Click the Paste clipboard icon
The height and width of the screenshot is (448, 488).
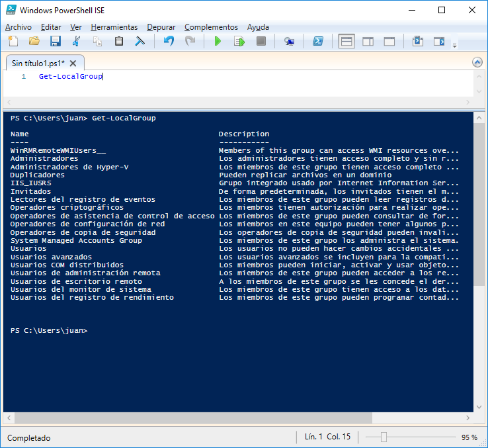[x=119, y=42]
